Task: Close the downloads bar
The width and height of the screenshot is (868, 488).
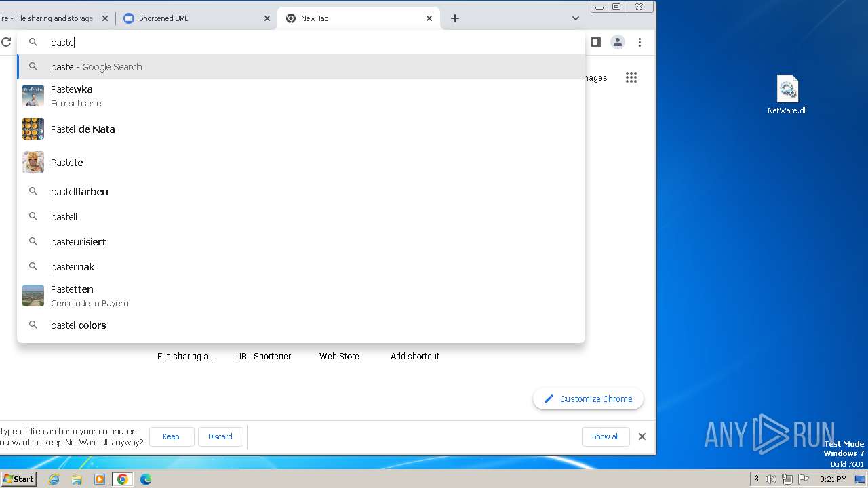Action: pyautogui.click(x=642, y=436)
